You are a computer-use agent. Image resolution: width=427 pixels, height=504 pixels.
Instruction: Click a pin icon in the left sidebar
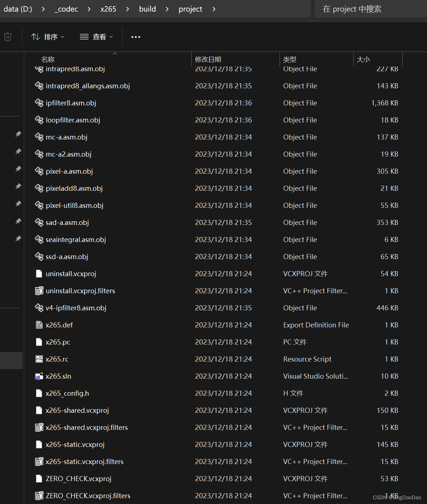click(x=18, y=134)
